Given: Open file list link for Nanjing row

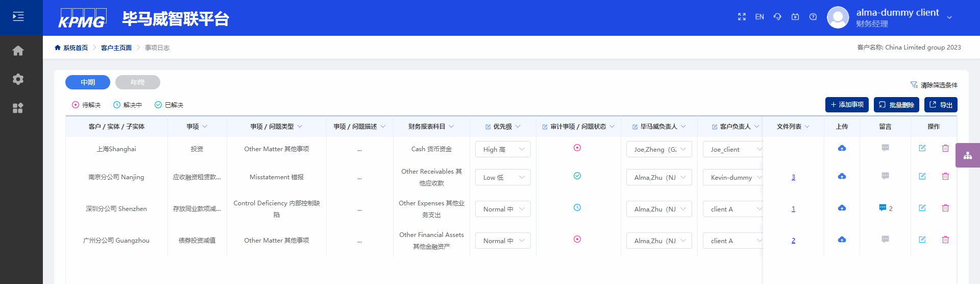Looking at the screenshot, I should [x=793, y=177].
